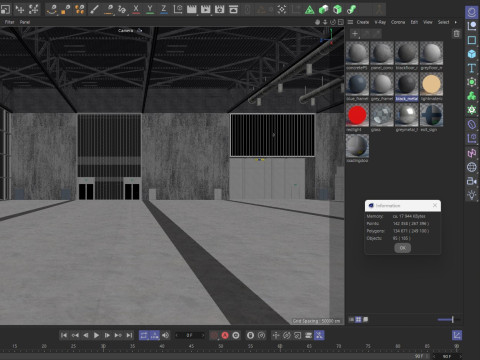Toggle the Z axis lock
The height and width of the screenshot is (360, 480).
164,9
